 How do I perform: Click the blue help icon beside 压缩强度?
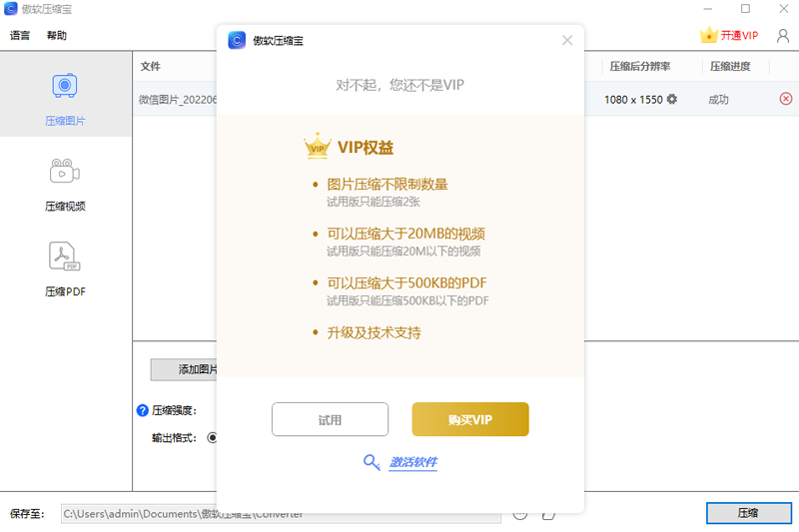pyautogui.click(x=142, y=410)
